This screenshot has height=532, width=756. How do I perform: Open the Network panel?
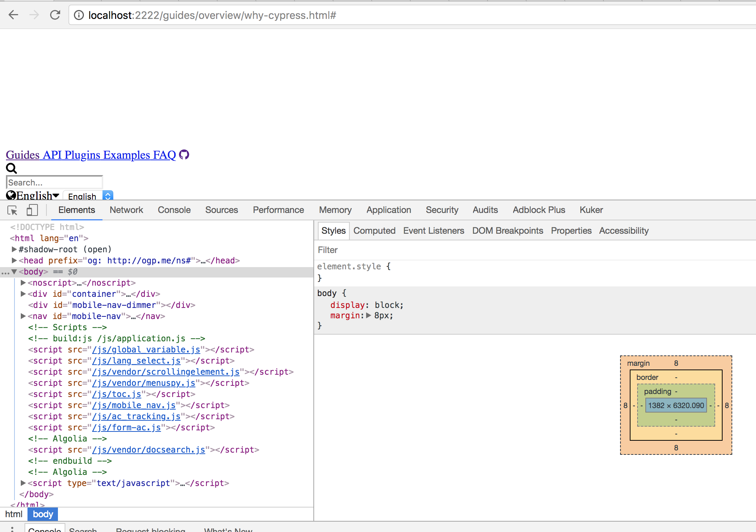coord(126,210)
